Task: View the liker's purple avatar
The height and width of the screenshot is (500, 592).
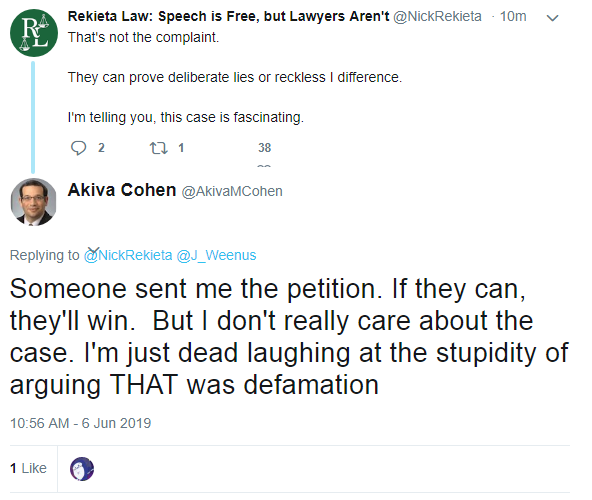Action: pyautogui.click(x=82, y=469)
